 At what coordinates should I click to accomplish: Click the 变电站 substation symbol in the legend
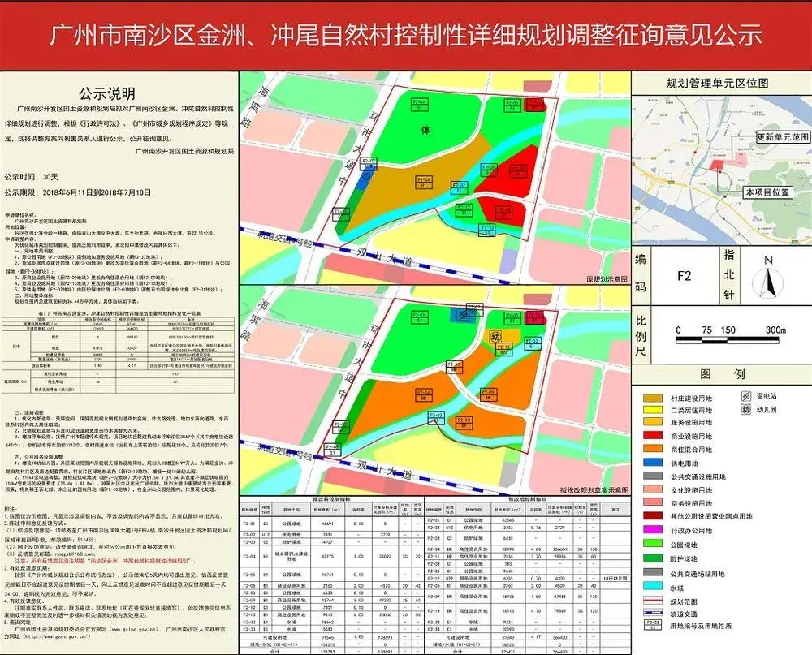pyautogui.click(x=745, y=396)
